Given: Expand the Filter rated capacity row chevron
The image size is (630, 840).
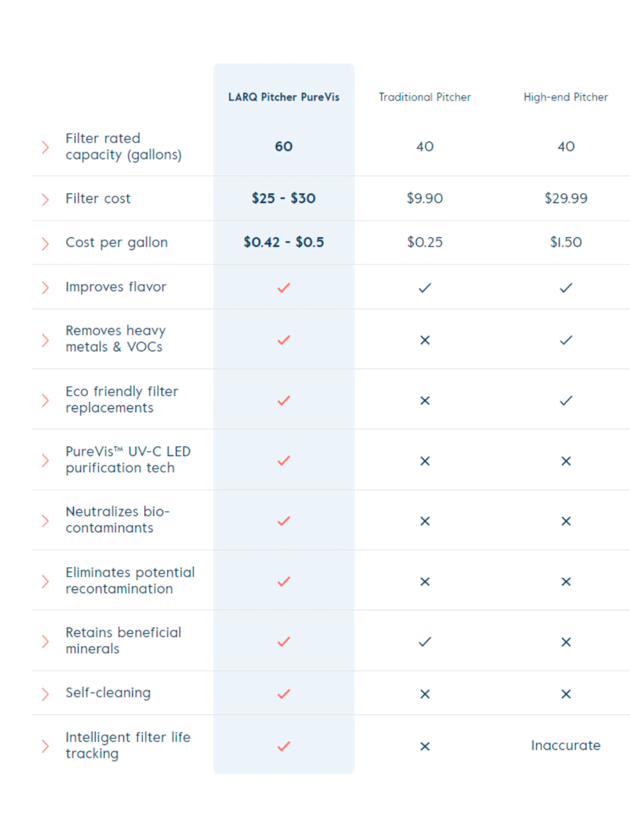Looking at the screenshot, I should coord(45,147).
